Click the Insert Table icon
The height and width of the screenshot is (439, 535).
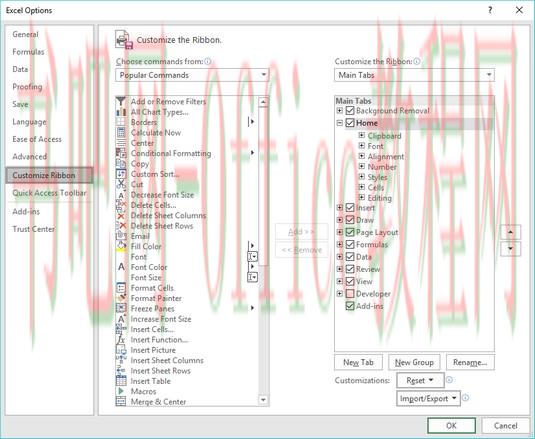(x=121, y=381)
